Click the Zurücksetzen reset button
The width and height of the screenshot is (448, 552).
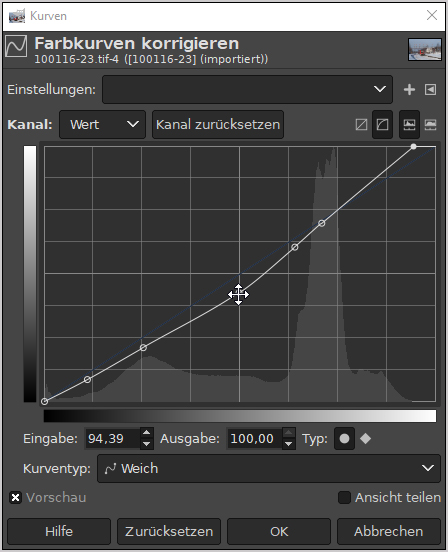(169, 531)
